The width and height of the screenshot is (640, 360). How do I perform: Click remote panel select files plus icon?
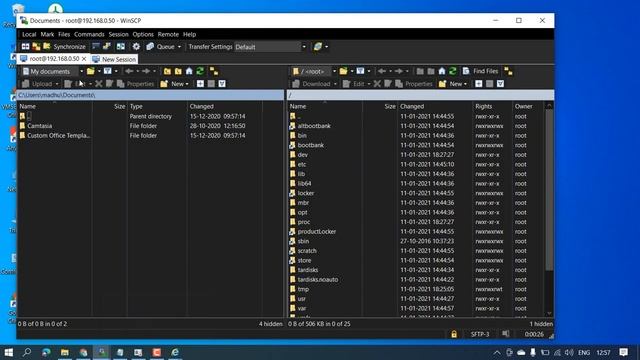(478, 84)
